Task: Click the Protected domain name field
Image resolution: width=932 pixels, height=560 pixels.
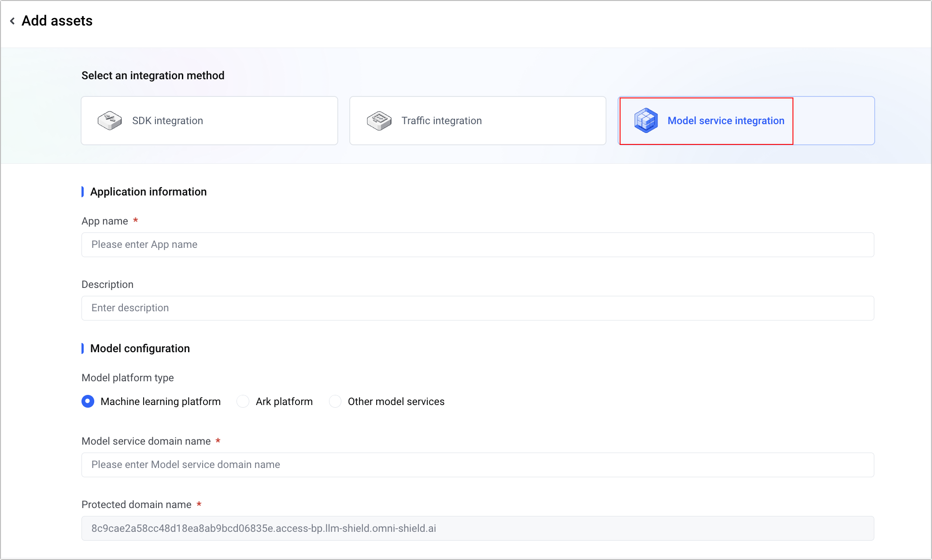Action: 477,528
